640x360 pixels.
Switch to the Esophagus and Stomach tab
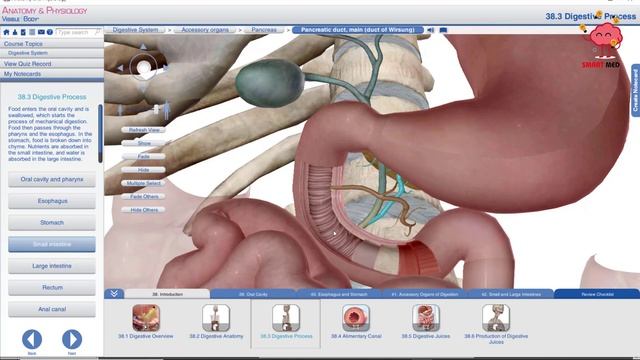(x=339, y=294)
